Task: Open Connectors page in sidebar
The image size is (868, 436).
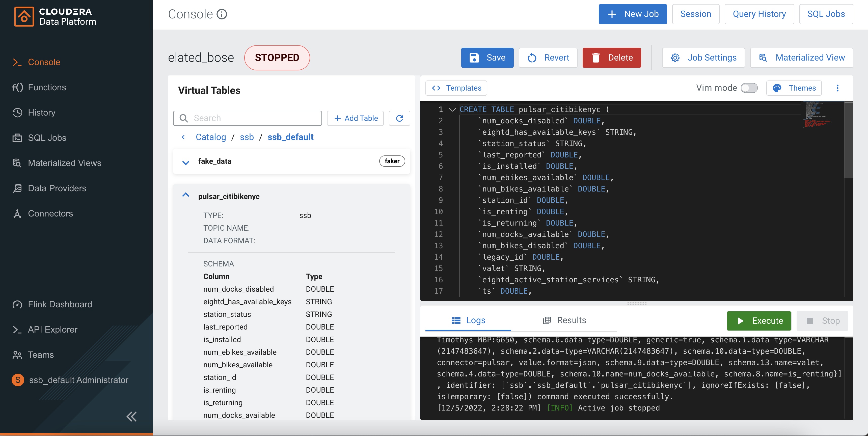Action: 50,214
